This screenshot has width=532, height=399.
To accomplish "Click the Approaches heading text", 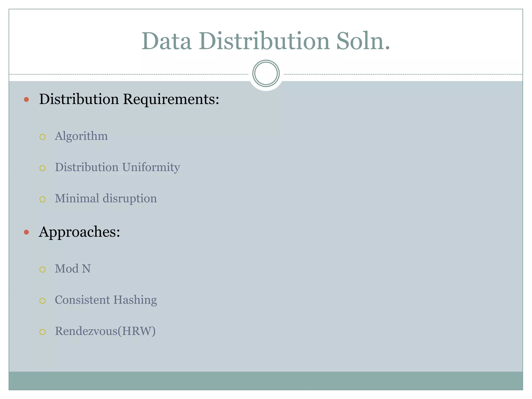I will (x=79, y=232).
